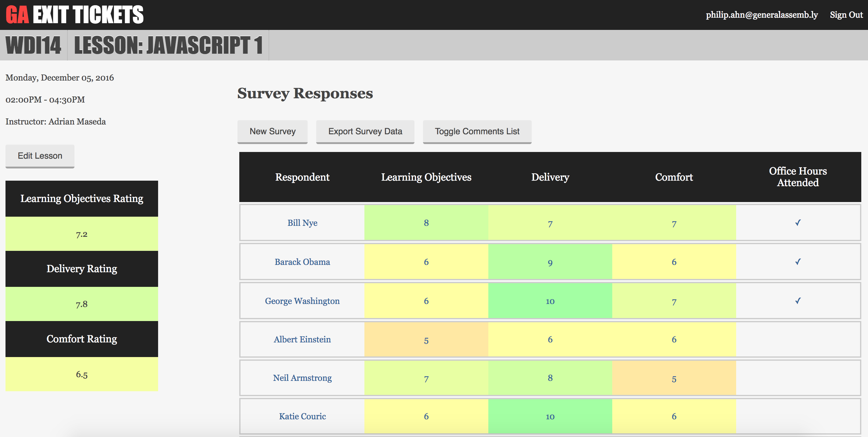This screenshot has height=437, width=868.
Task: Click Bill Nye's office hours checkmark
Action: [797, 223]
